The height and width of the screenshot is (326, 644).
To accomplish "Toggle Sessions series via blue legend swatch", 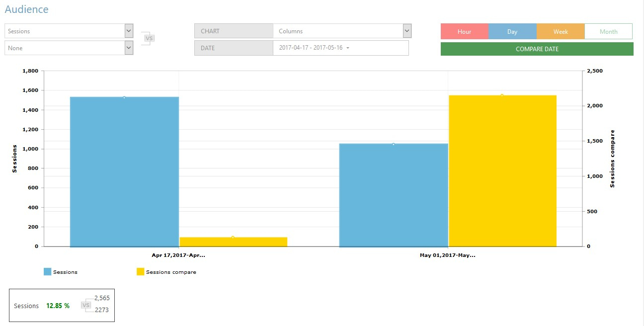I will pos(48,272).
